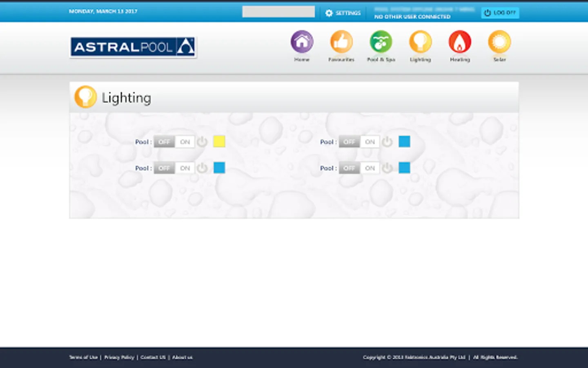This screenshot has height=368, width=588.
Task: Switch ON the upper-right Pool light
Action: (x=370, y=142)
